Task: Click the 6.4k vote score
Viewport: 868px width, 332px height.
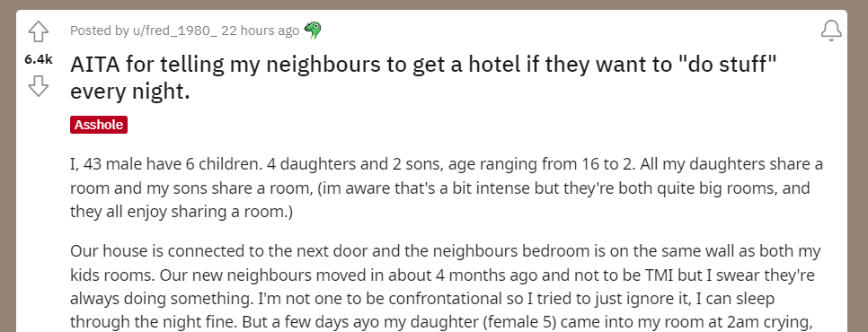Action: [x=39, y=59]
